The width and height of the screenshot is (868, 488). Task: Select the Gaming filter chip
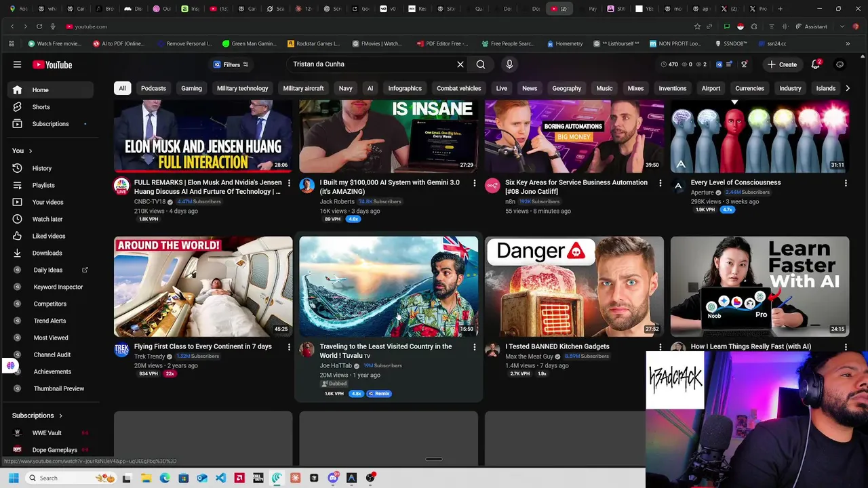click(x=191, y=88)
